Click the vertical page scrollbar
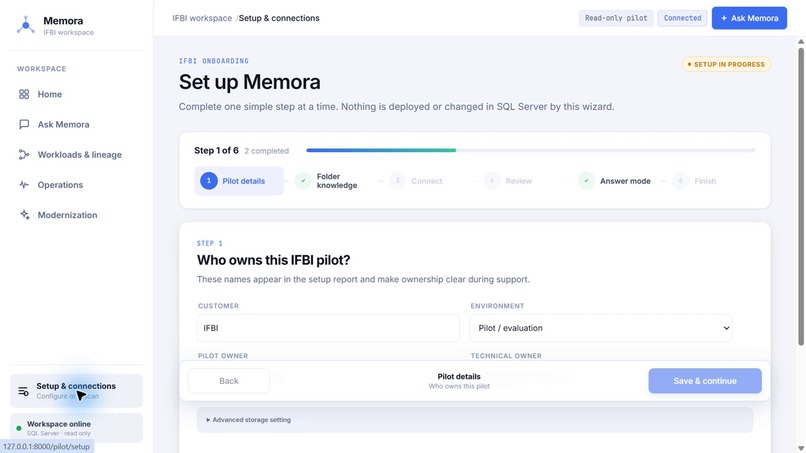Screen dimensions: 806x453 (800, 196)
